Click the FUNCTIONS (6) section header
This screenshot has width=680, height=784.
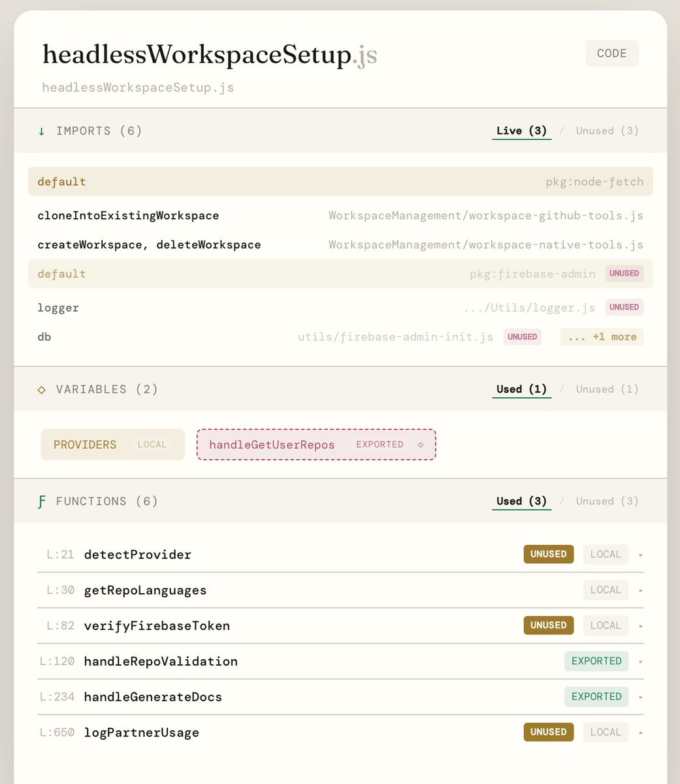(x=107, y=502)
